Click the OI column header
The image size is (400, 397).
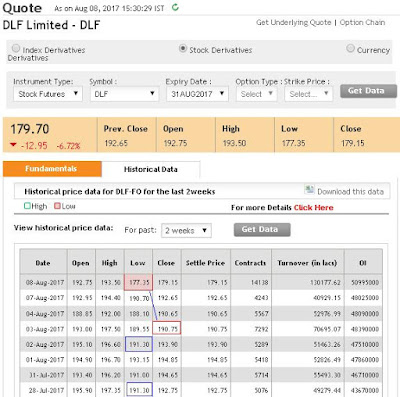(363, 263)
